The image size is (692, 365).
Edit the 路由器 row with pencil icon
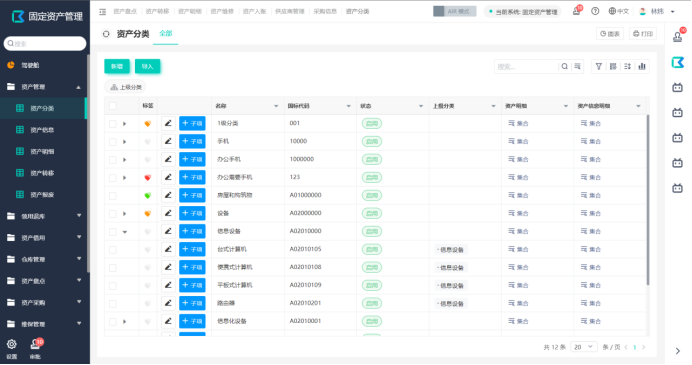(168, 303)
